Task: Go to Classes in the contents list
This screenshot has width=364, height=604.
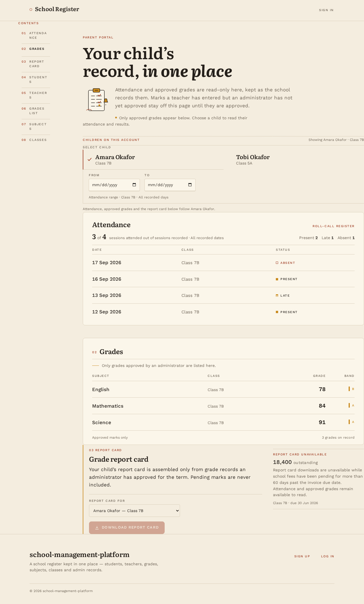Action: tap(36, 140)
